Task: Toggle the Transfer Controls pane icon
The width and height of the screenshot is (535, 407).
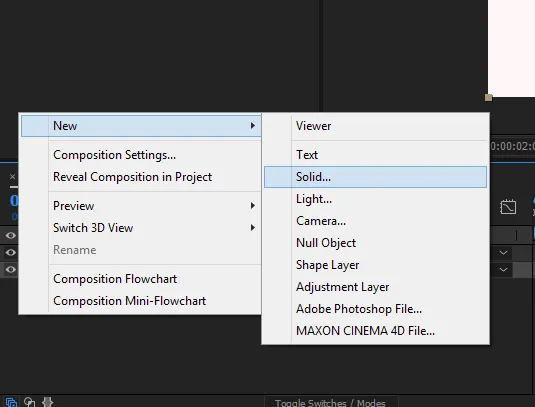Action: [x=29, y=403]
